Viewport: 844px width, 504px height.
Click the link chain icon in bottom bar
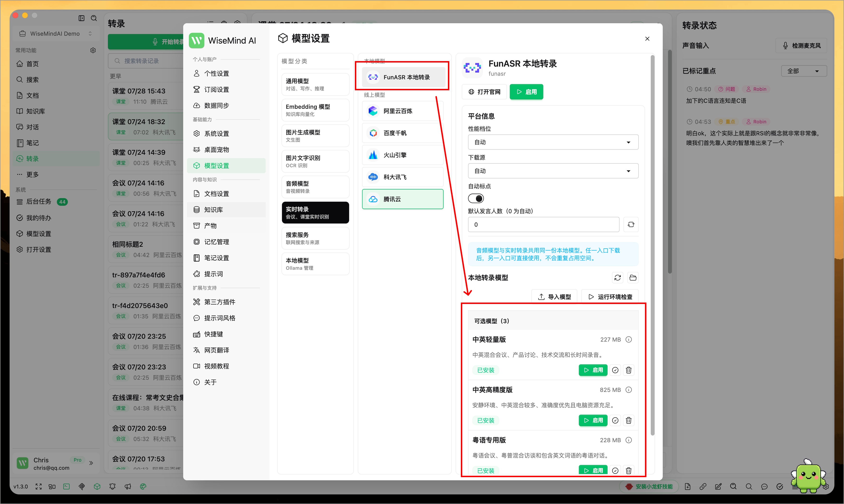click(703, 487)
